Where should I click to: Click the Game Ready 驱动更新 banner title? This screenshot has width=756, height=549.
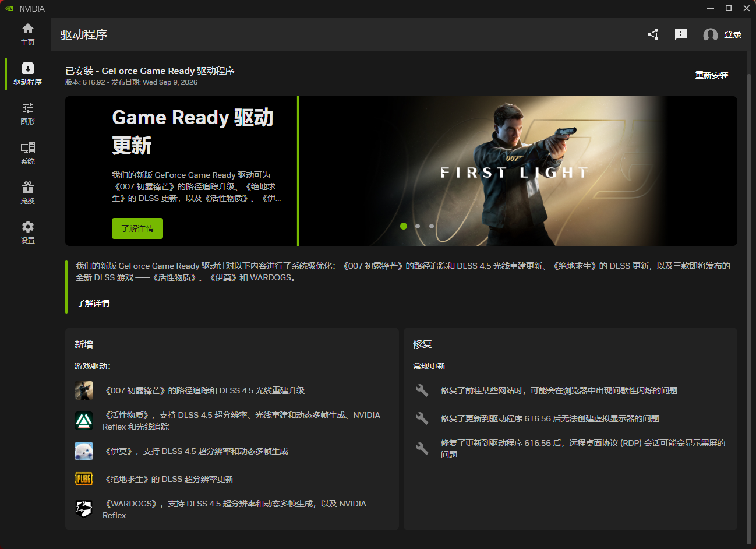tap(193, 131)
